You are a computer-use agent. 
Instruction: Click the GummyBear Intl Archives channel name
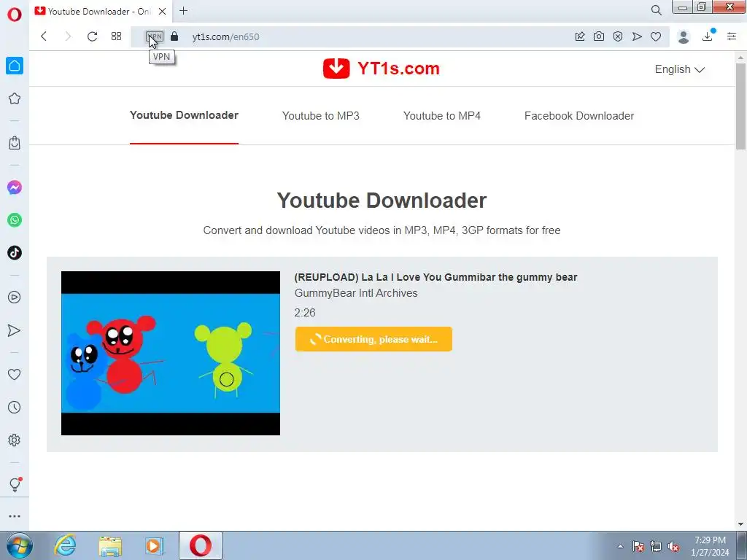coord(356,293)
